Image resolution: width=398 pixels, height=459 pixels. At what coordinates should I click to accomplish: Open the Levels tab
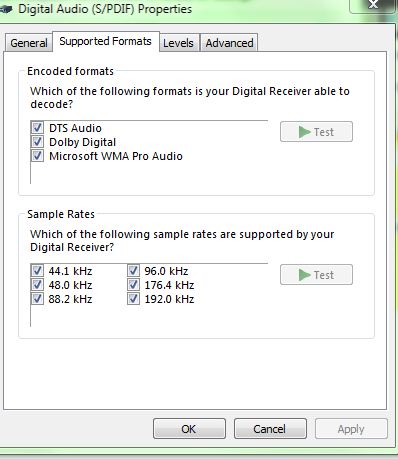coord(179,43)
